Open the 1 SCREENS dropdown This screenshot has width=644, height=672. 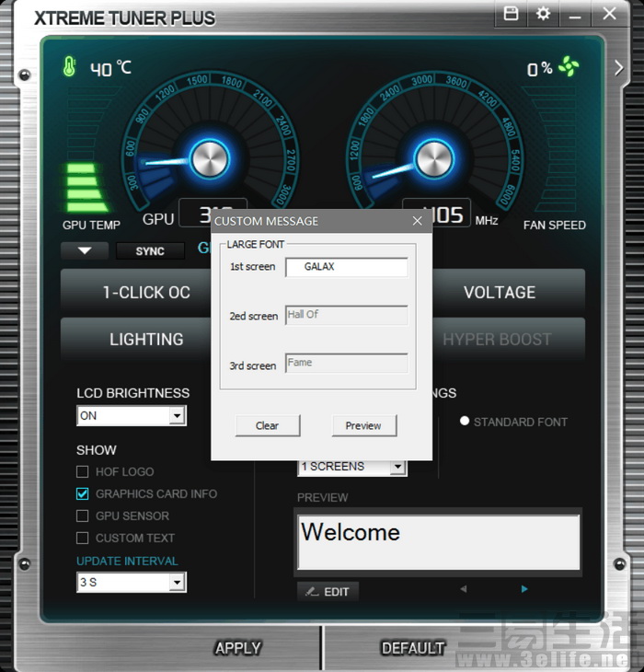(x=352, y=468)
